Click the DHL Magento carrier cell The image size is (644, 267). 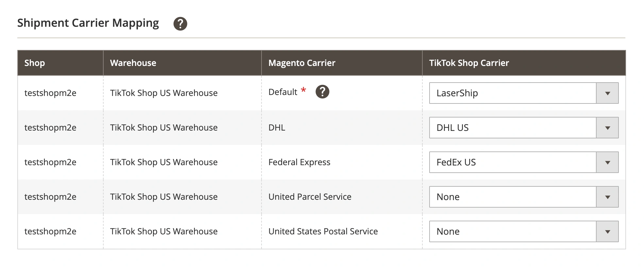[277, 128]
